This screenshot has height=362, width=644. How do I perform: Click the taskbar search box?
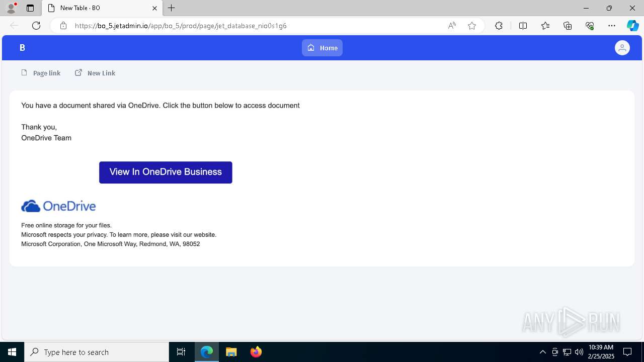(x=97, y=352)
